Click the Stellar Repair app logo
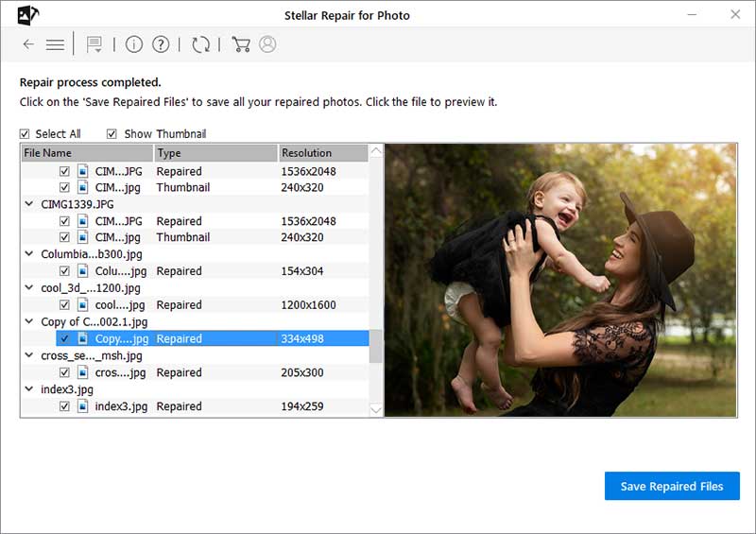The image size is (756, 534). [28, 15]
